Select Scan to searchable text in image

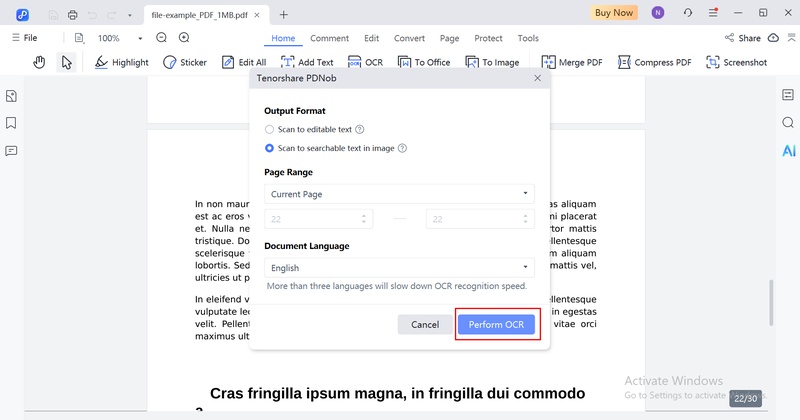point(269,148)
